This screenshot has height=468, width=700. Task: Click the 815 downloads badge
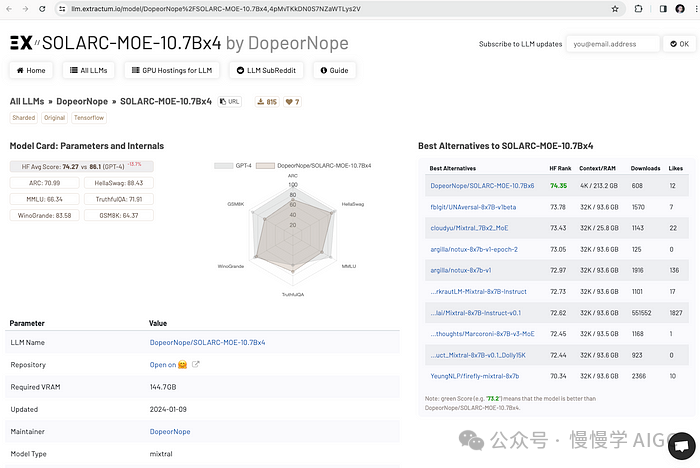point(267,102)
